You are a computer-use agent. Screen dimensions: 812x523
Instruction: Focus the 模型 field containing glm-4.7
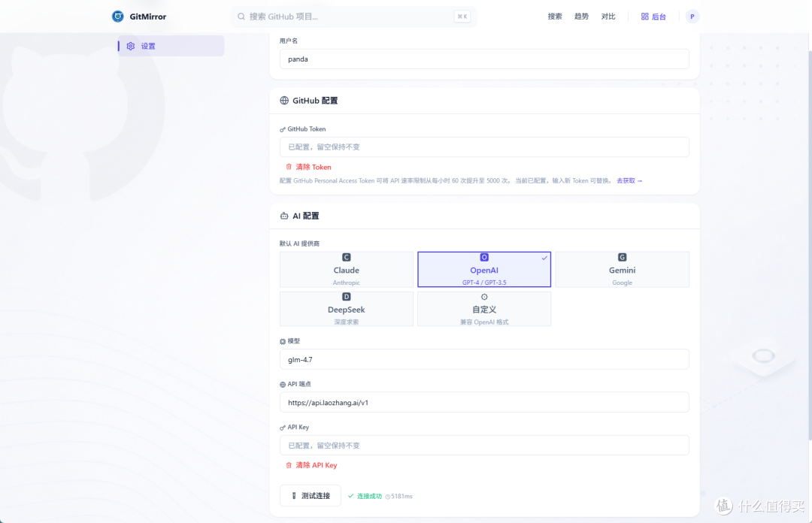click(484, 359)
